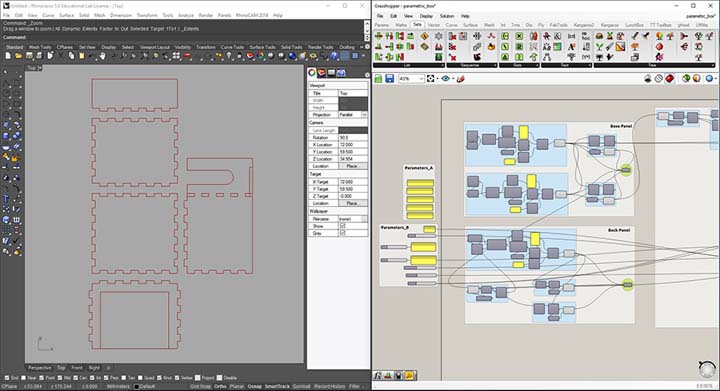Click the light bulb icon in Rhino toolbar

tap(229, 56)
